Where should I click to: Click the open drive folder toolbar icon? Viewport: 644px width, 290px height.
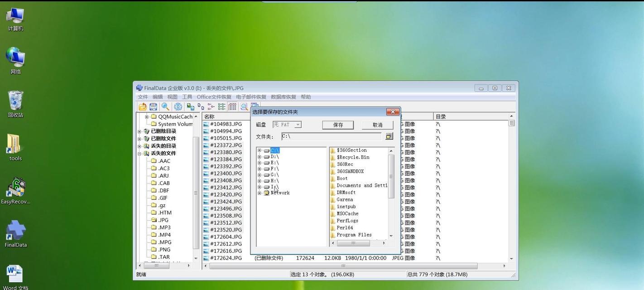(x=143, y=106)
